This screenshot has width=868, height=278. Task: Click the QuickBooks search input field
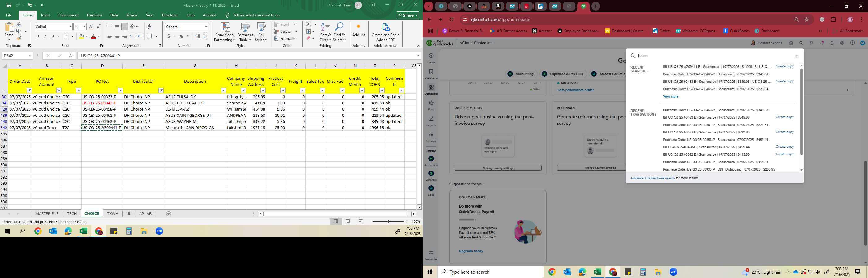click(x=714, y=56)
